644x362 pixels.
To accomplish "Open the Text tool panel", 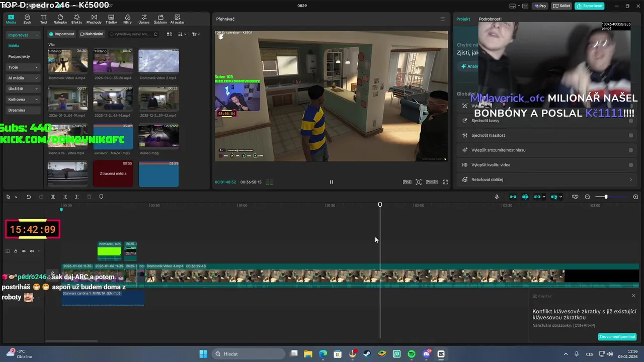I will pyautogui.click(x=44, y=19).
